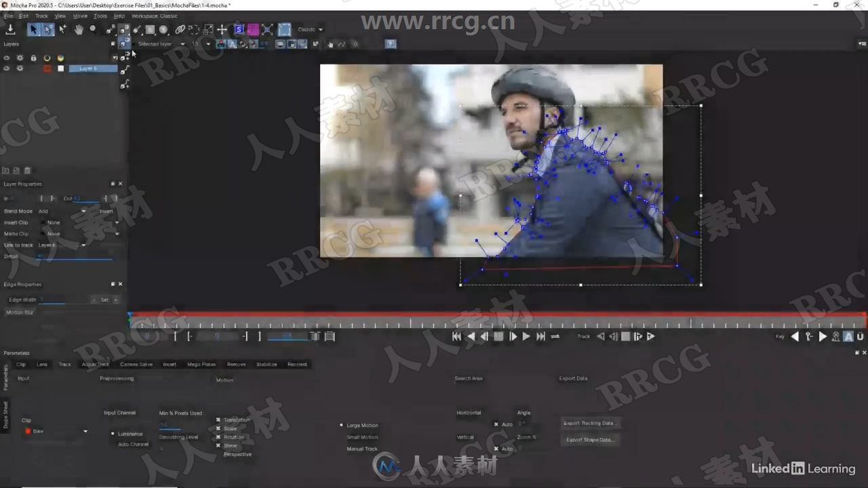Click the red color swatch of Layer 6

click(x=47, y=68)
